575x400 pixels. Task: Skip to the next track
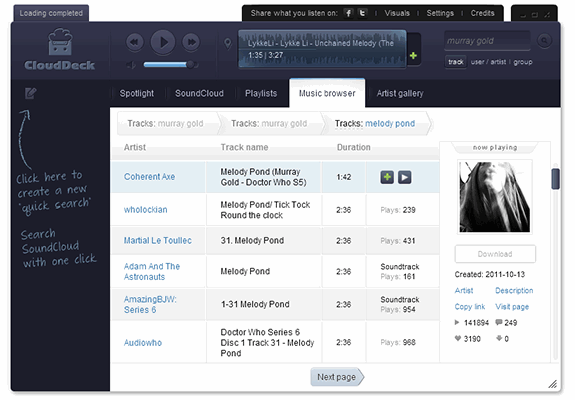(191, 42)
